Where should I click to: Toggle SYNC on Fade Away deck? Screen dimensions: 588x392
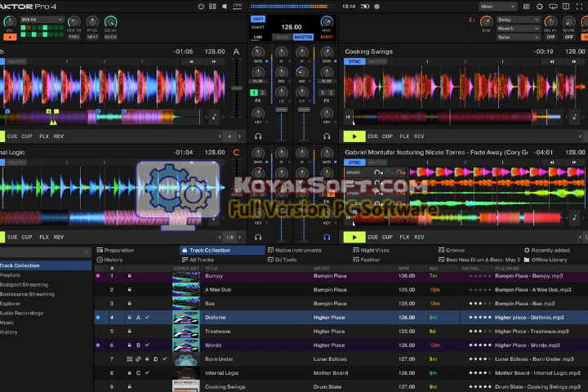354,163
